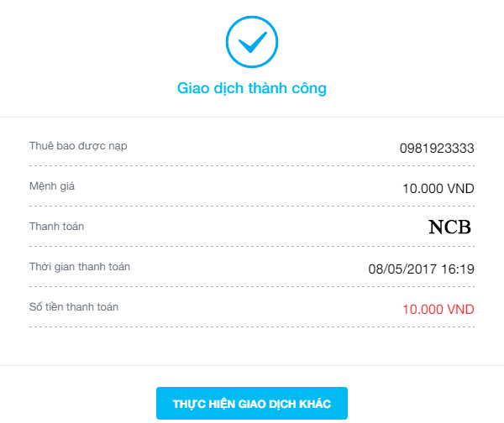The width and height of the screenshot is (504, 423).
Task: Click the Thuê bao được nạp label
Action: tap(78, 146)
